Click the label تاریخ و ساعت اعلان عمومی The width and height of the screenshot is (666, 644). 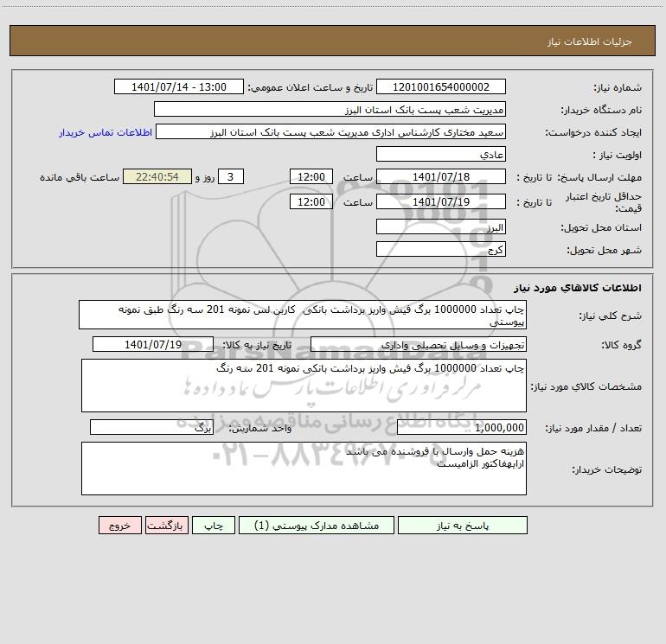[x=310, y=87]
